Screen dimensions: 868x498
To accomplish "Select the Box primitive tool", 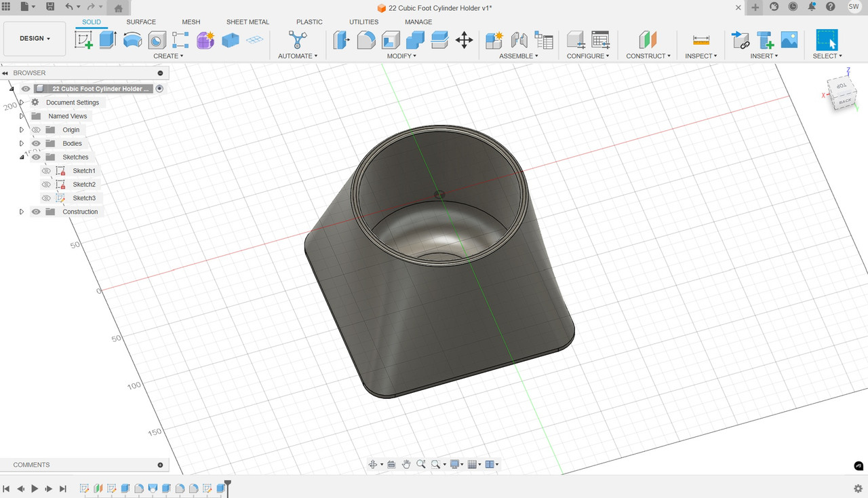I will pyautogui.click(x=231, y=40).
